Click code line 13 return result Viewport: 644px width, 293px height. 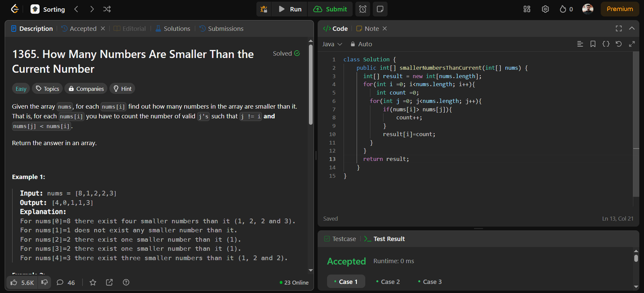[x=386, y=159]
